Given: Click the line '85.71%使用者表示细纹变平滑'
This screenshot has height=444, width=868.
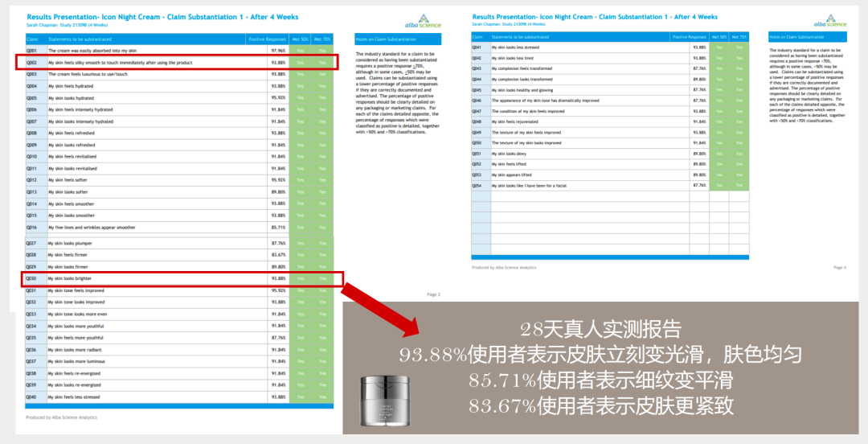Looking at the screenshot, I should [600, 380].
